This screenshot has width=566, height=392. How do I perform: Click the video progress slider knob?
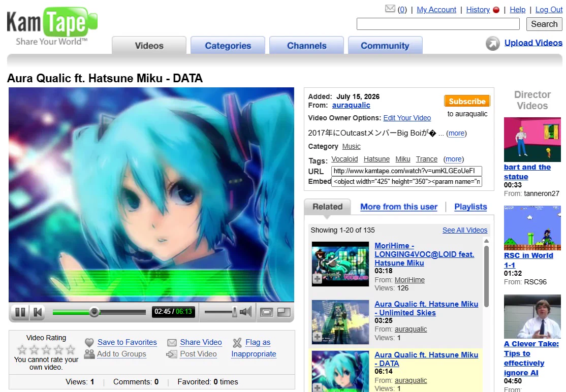94,312
